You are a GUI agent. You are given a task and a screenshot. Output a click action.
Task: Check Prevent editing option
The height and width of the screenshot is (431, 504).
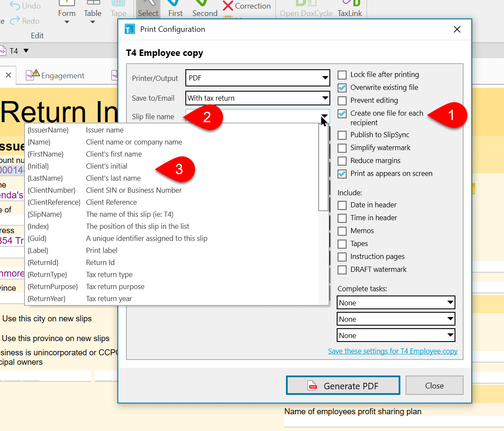point(342,101)
